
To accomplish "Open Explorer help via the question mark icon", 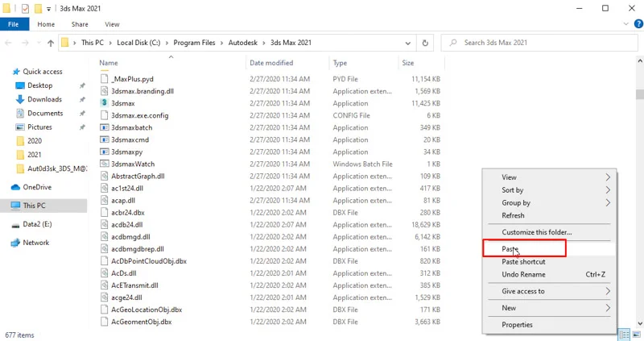I will 638,24.
